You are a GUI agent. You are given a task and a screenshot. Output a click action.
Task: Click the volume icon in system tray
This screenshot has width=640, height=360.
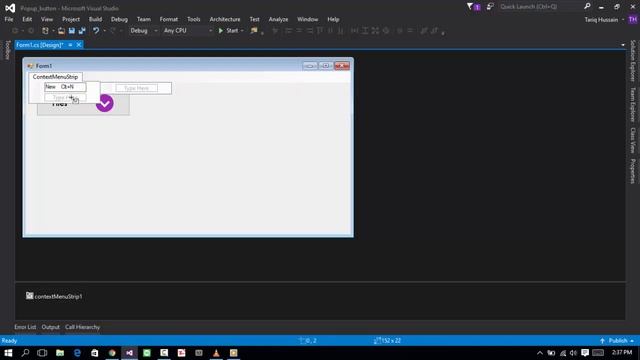tap(573, 353)
